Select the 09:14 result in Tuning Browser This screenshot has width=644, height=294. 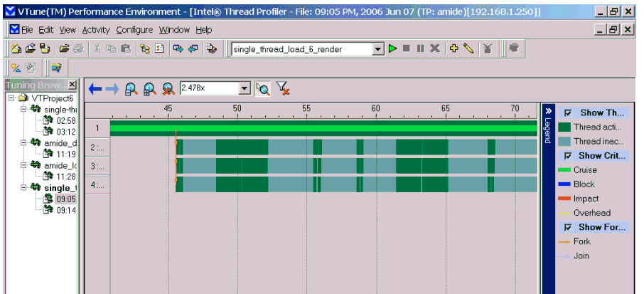pyautogui.click(x=65, y=210)
